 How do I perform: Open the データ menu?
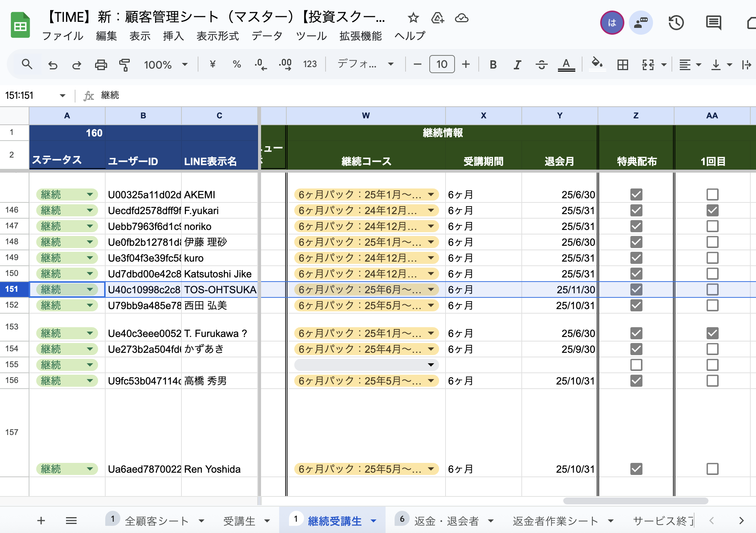pyautogui.click(x=266, y=36)
